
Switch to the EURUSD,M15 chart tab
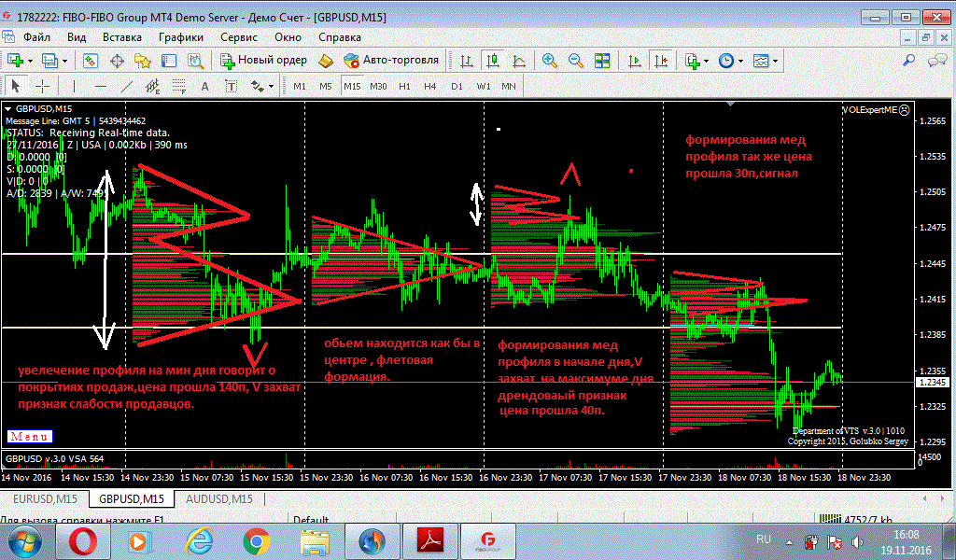tap(43, 499)
